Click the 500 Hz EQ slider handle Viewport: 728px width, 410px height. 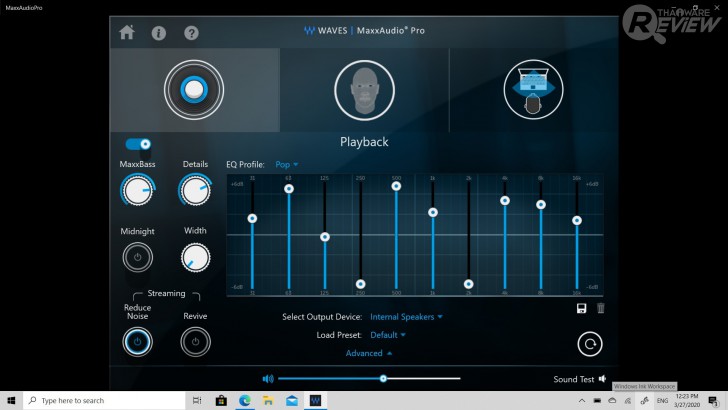[x=396, y=186]
